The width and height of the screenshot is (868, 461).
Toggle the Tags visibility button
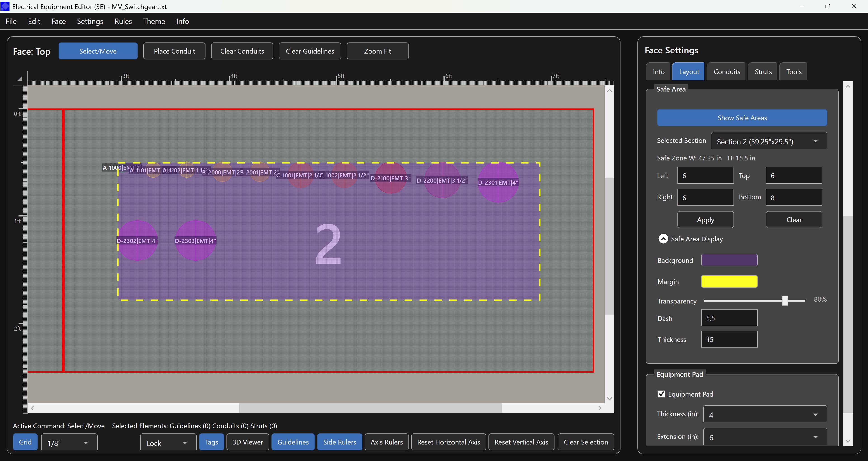[x=211, y=442]
